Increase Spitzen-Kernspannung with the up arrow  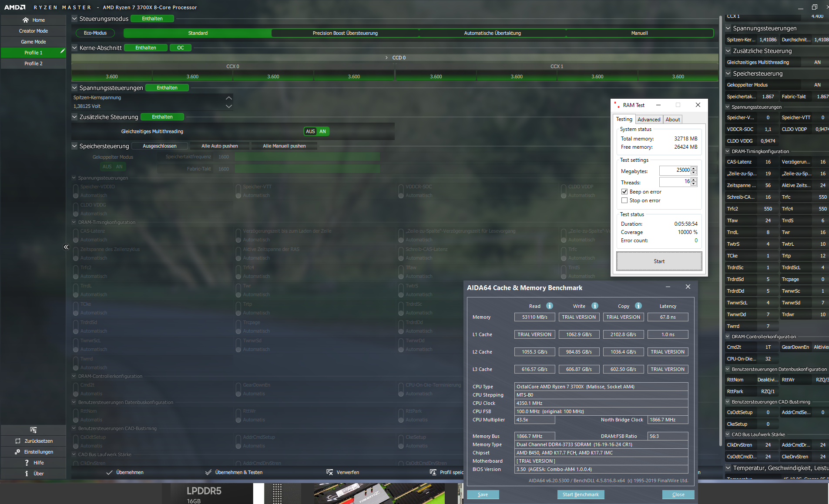click(229, 98)
